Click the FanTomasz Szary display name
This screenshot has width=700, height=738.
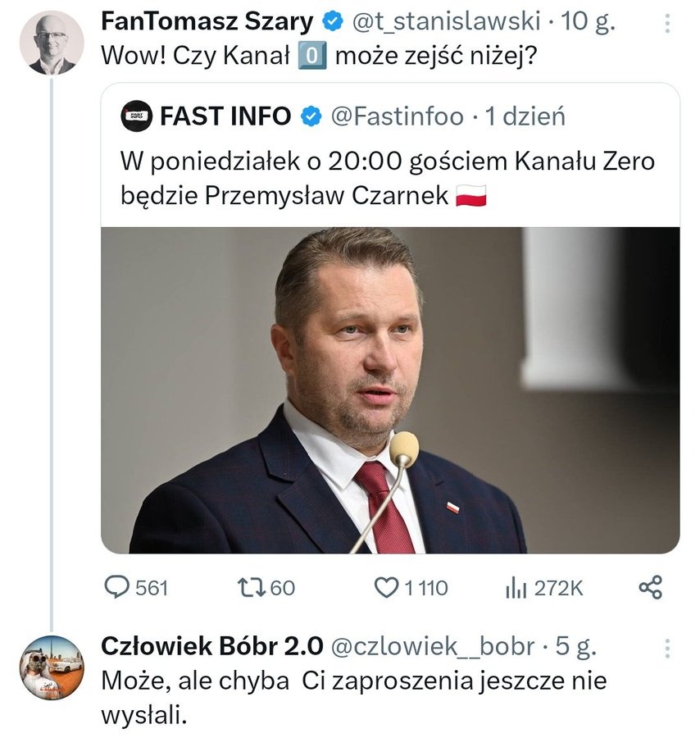click(205, 21)
